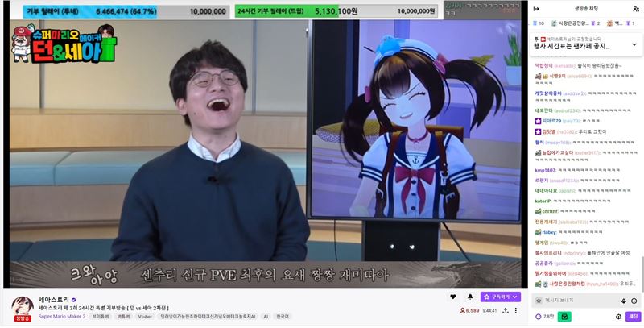Click the green 24-hour donation progress bar

pyautogui.click(x=336, y=11)
